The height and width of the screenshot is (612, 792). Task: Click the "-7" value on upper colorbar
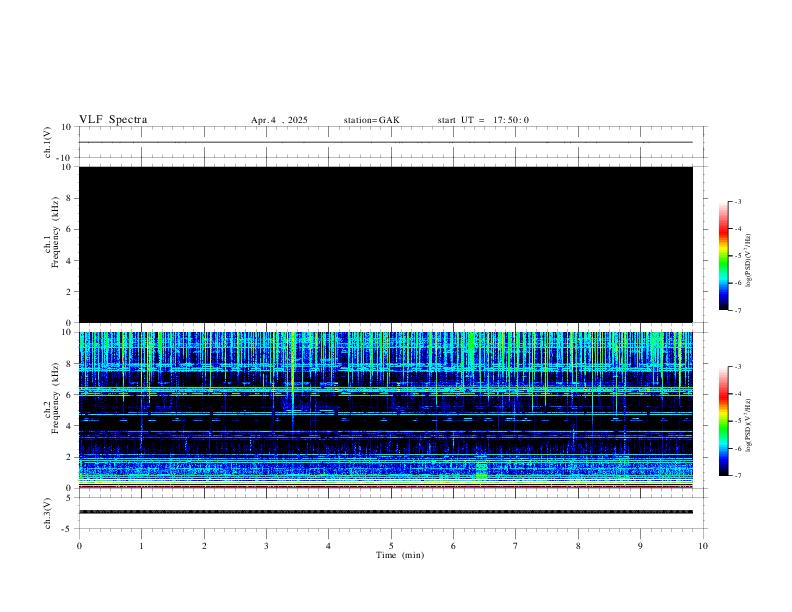(x=737, y=311)
